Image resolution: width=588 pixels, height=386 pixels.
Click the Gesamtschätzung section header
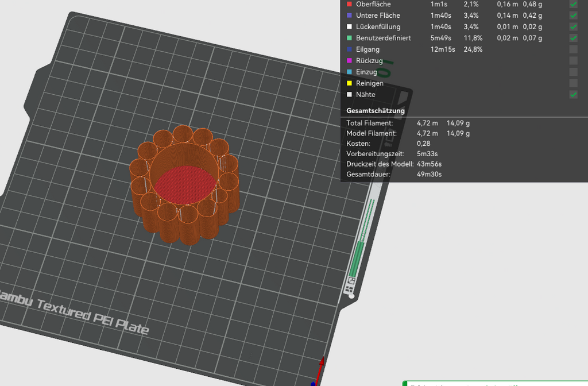click(376, 111)
